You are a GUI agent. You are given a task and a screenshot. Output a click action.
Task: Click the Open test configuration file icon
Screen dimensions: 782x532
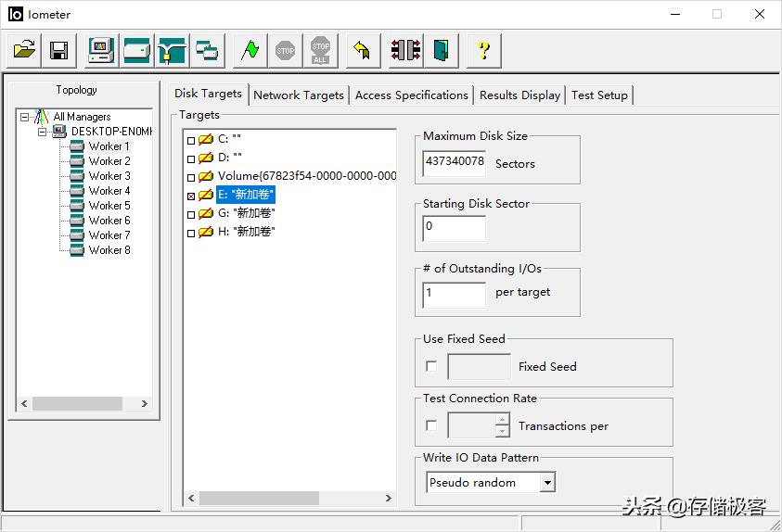(x=25, y=50)
